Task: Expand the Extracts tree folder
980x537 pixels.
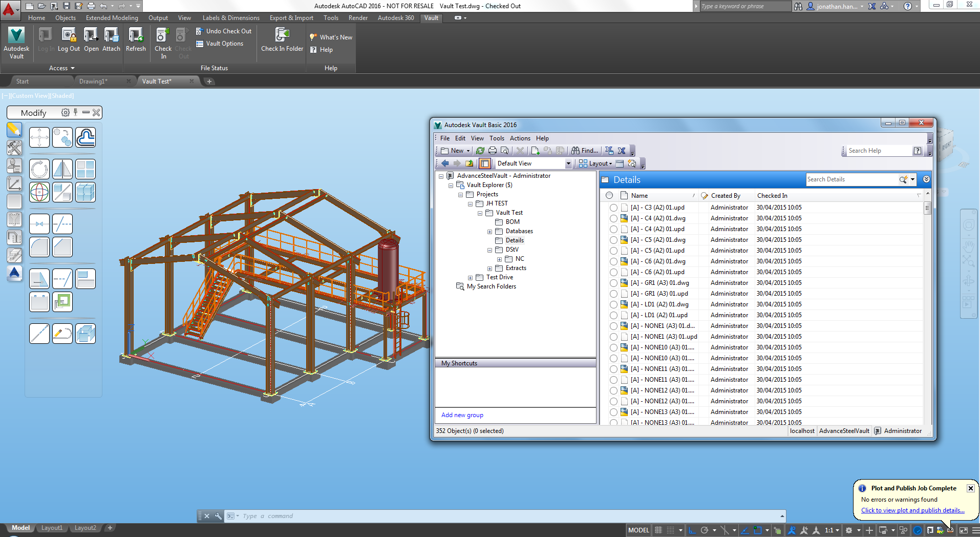Action: click(x=489, y=268)
